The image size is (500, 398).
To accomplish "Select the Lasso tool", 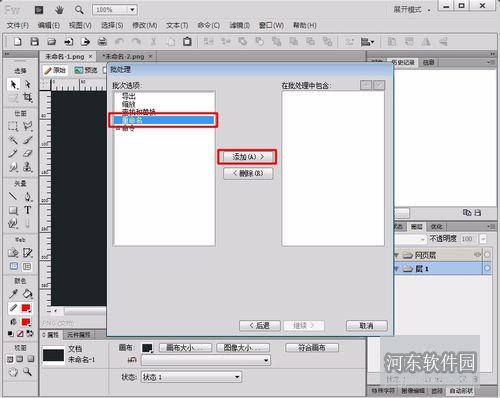I will click(28, 126).
